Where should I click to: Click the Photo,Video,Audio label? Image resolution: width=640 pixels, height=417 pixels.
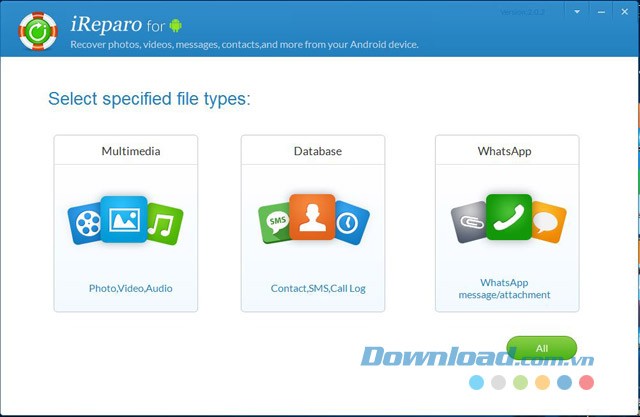(130, 288)
